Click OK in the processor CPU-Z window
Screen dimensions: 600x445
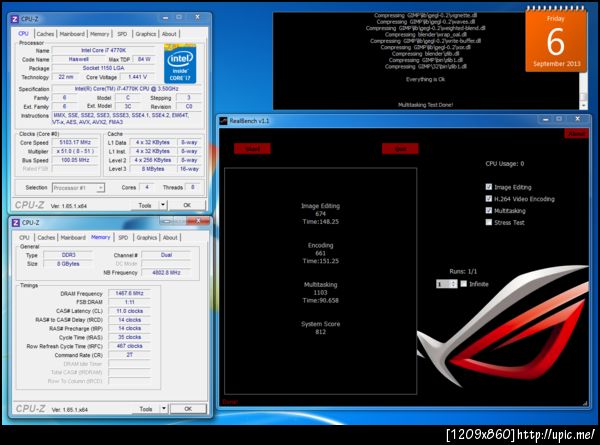coord(187,205)
